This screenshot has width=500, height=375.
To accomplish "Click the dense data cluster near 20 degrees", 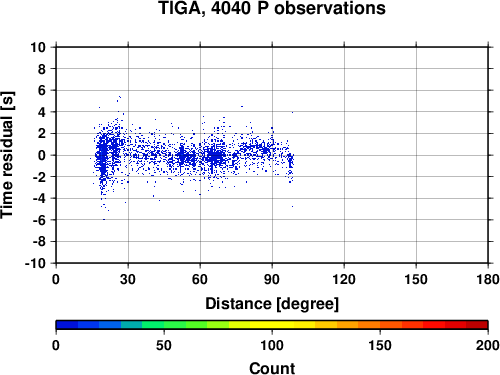I will (103, 152).
